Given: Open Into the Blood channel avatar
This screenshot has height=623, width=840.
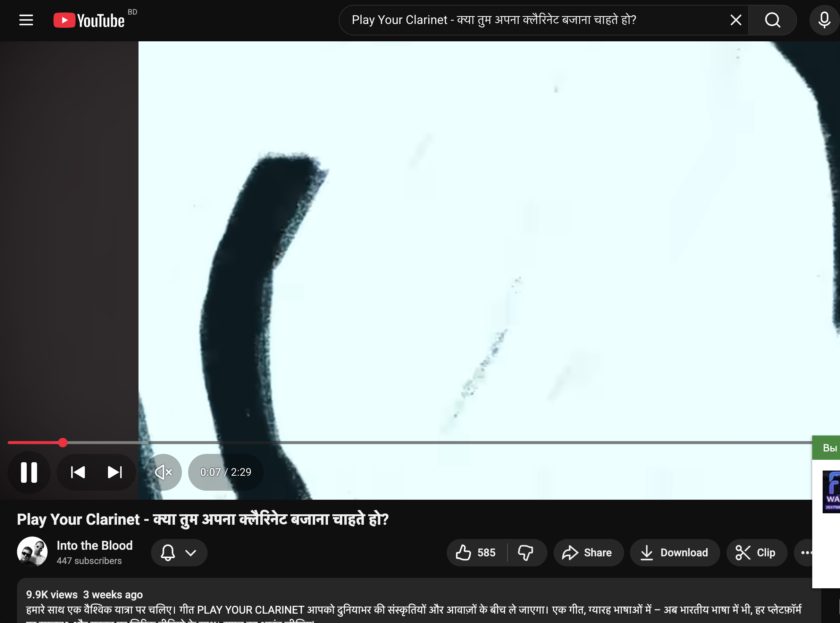Looking at the screenshot, I should tap(32, 552).
